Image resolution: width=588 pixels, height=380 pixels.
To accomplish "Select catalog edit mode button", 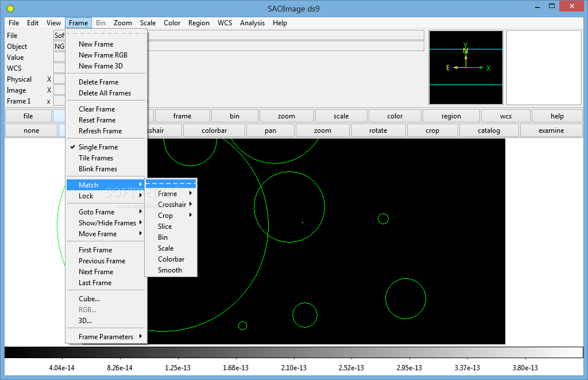I will (489, 130).
